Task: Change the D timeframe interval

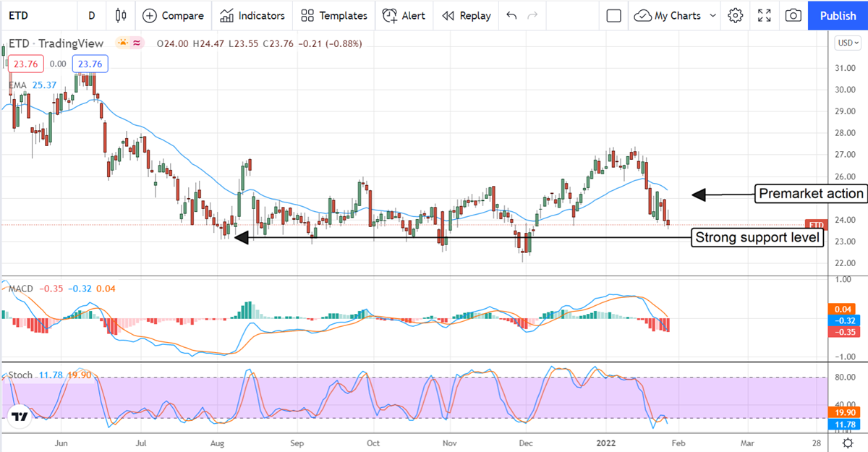Action: (x=91, y=15)
